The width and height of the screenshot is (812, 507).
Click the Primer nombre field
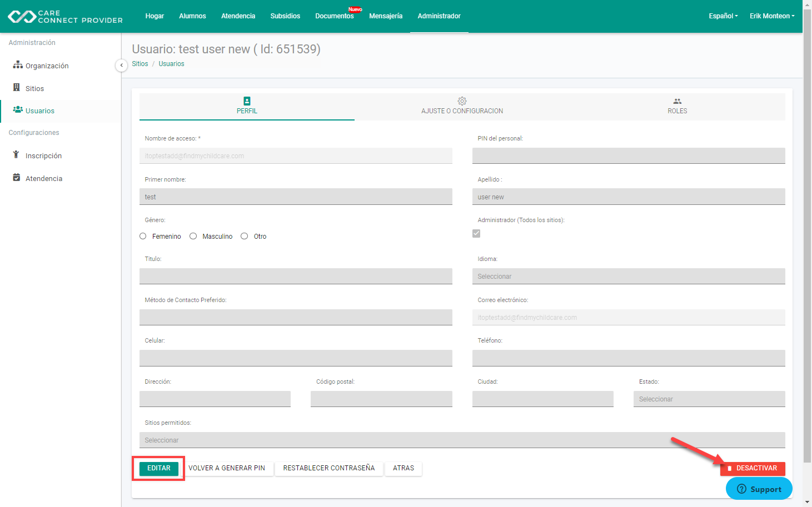point(296,197)
